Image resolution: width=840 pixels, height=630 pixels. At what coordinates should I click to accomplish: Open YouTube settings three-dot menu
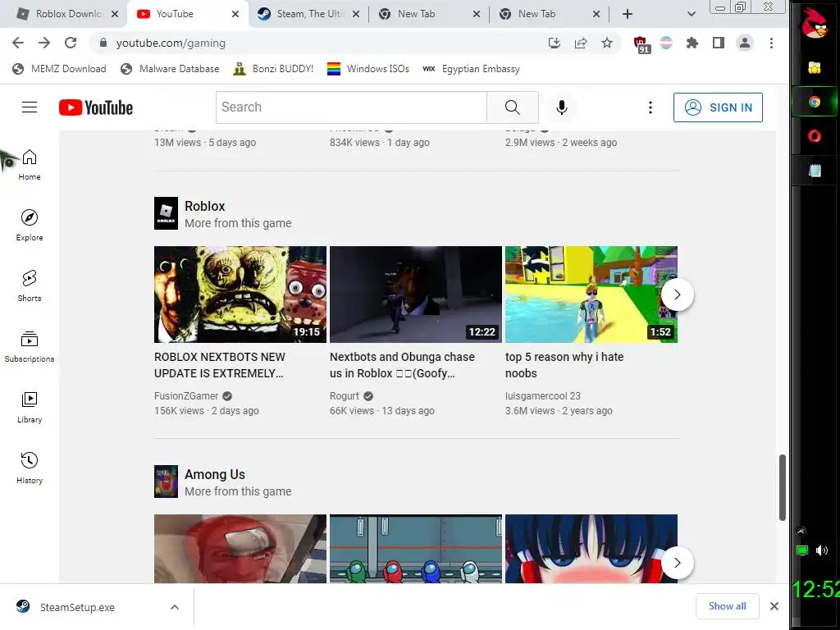pyautogui.click(x=651, y=107)
